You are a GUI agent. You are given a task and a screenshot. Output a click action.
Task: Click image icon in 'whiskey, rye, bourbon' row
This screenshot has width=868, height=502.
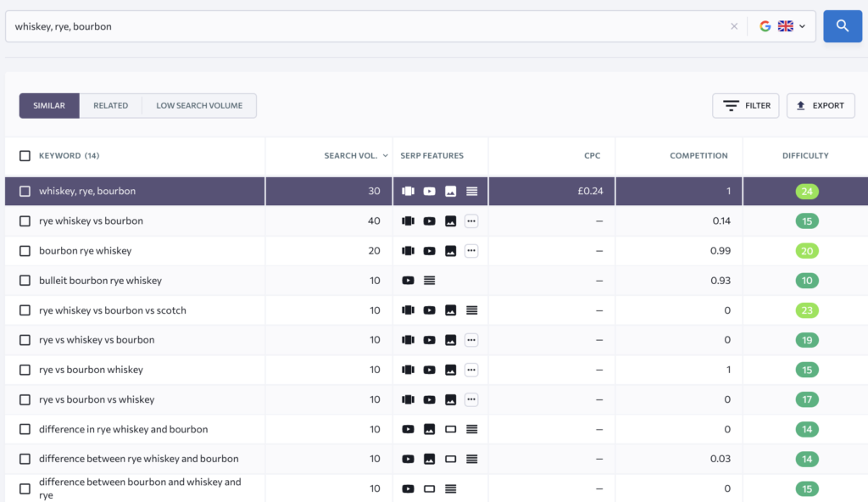(451, 191)
